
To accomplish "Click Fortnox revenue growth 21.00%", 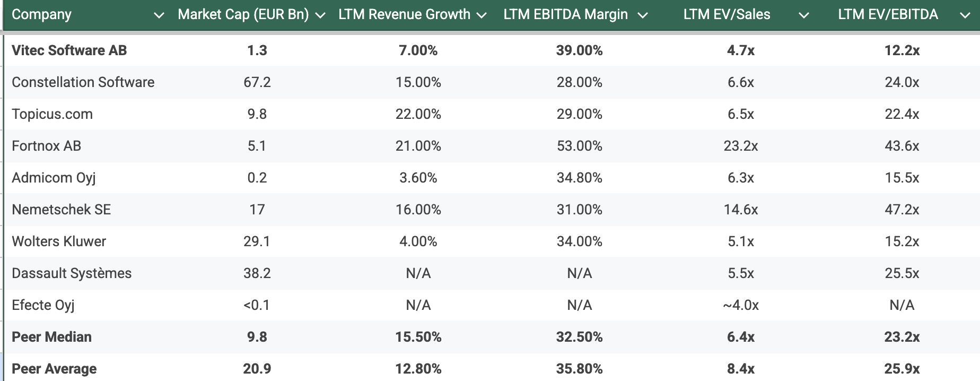I will pyautogui.click(x=418, y=146).
